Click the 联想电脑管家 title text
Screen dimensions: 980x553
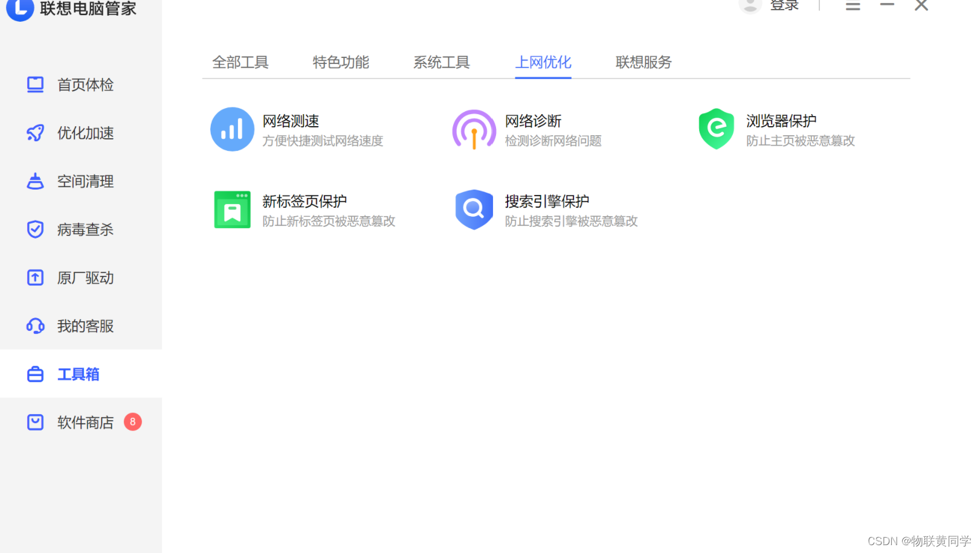pos(88,8)
